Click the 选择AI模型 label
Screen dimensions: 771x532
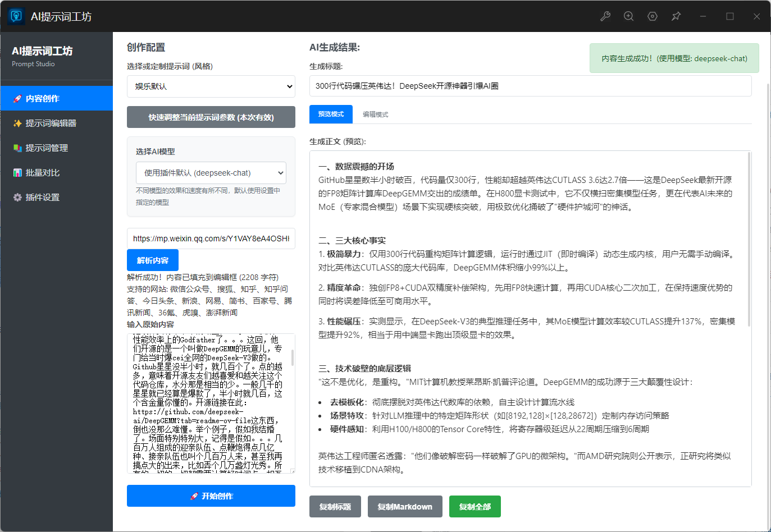pos(156,152)
